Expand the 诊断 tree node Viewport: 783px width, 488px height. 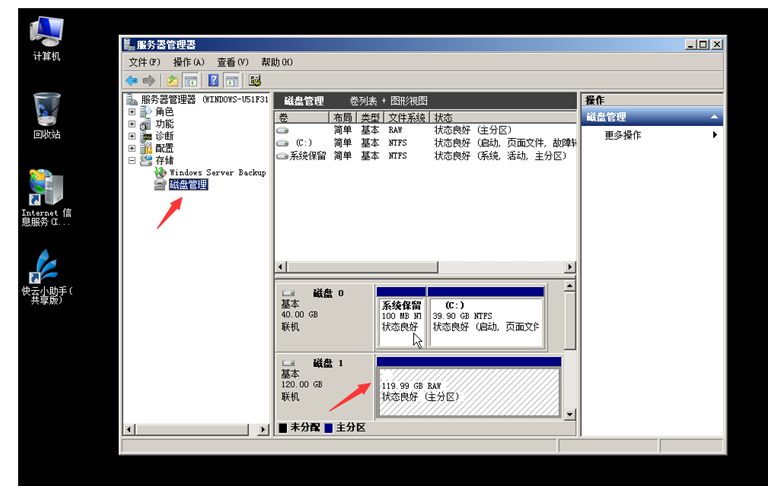(x=132, y=136)
